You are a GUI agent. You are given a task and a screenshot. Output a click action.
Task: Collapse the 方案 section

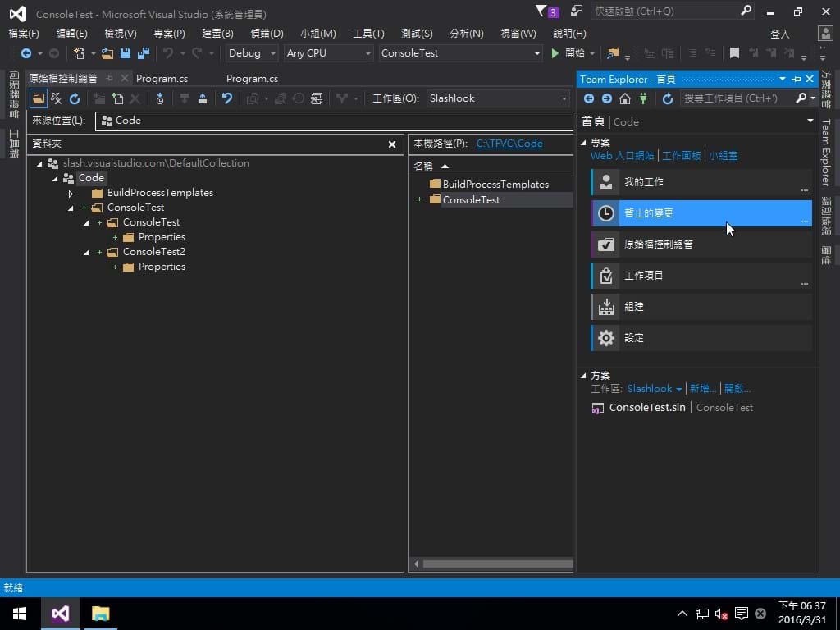click(583, 376)
